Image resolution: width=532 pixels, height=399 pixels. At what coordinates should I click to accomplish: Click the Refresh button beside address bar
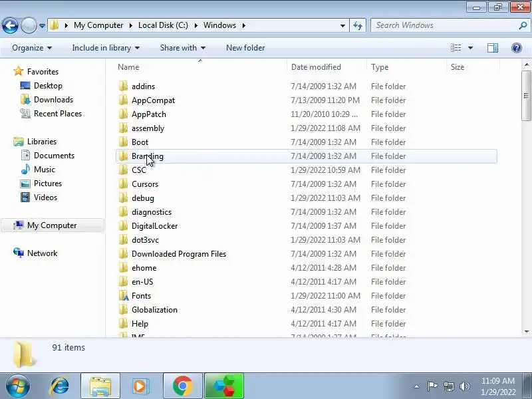tap(358, 25)
